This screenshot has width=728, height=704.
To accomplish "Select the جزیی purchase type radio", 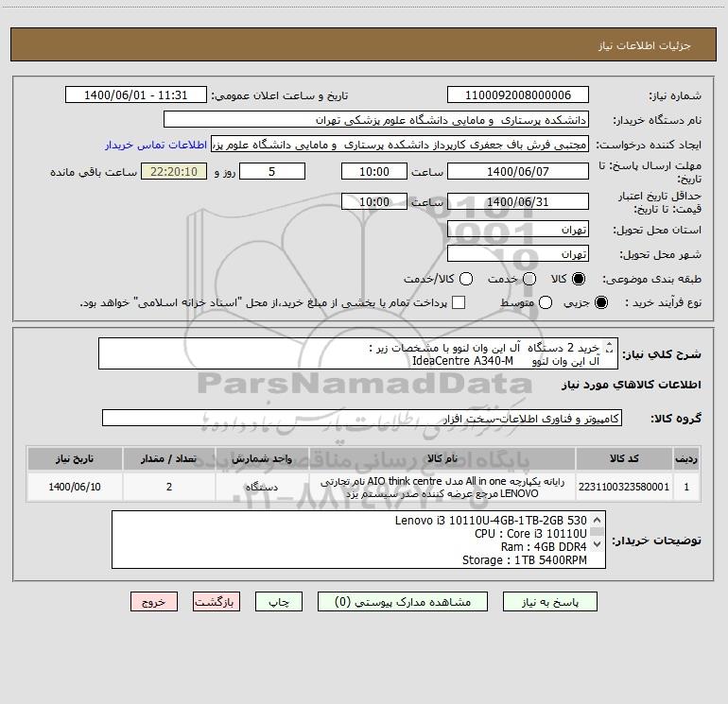I will pyautogui.click(x=600, y=302).
